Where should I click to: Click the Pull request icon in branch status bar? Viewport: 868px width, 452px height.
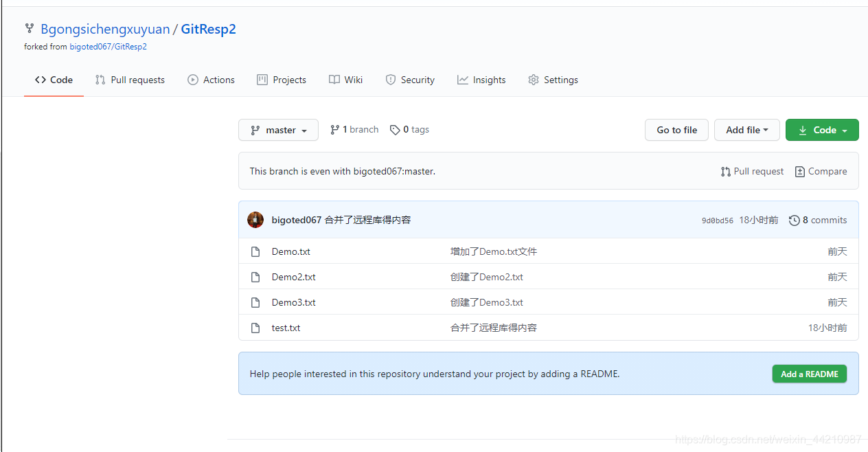(x=726, y=171)
